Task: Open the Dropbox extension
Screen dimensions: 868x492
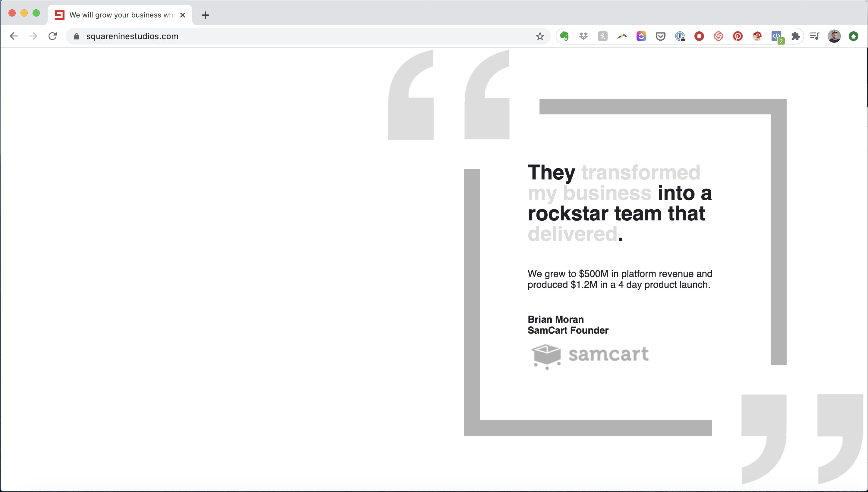Action: tap(583, 36)
